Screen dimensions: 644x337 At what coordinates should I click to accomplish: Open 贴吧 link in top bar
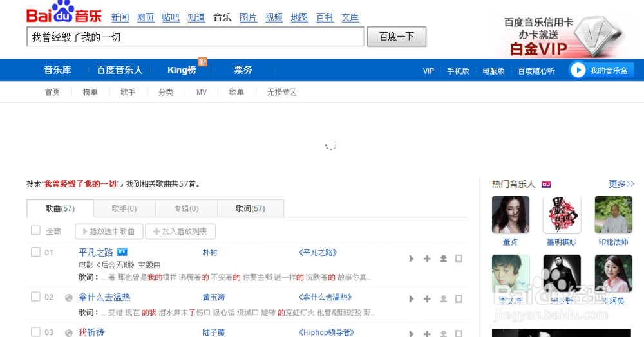click(x=171, y=17)
